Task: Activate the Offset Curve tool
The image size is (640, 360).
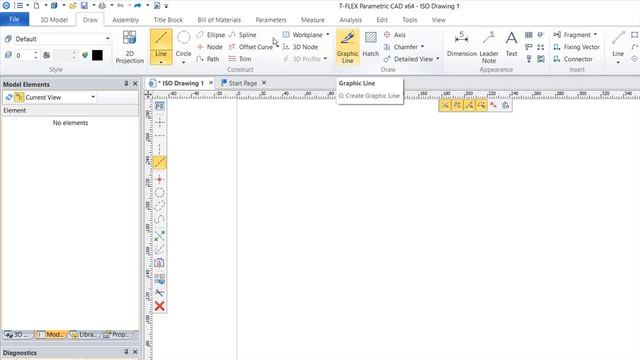Action: click(251, 47)
